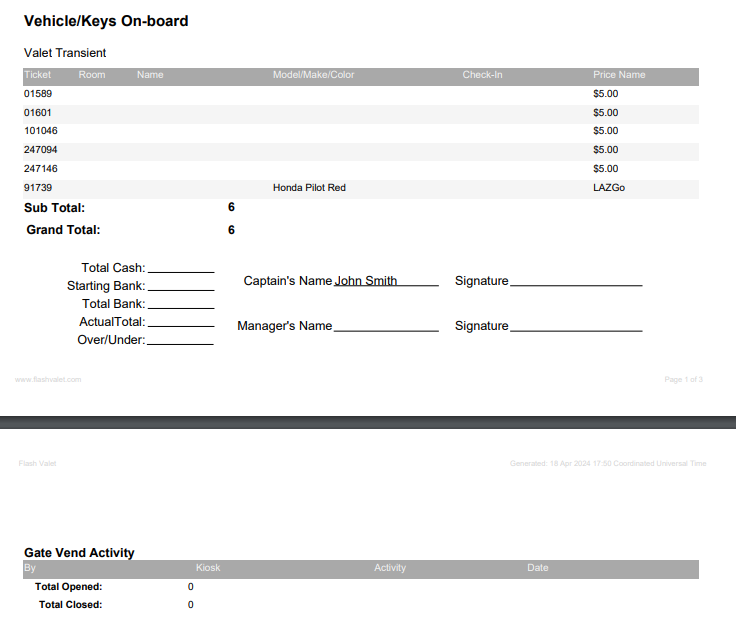This screenshot has height=623, width=736.
Task: Select ticket number 01601
Action: click(x=38, y=113)
